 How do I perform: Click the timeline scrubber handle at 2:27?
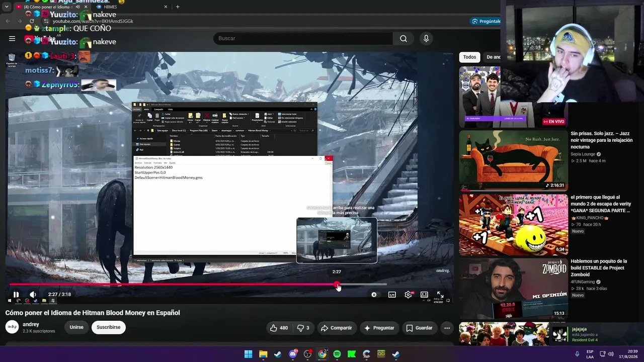(x=337, y=285)
